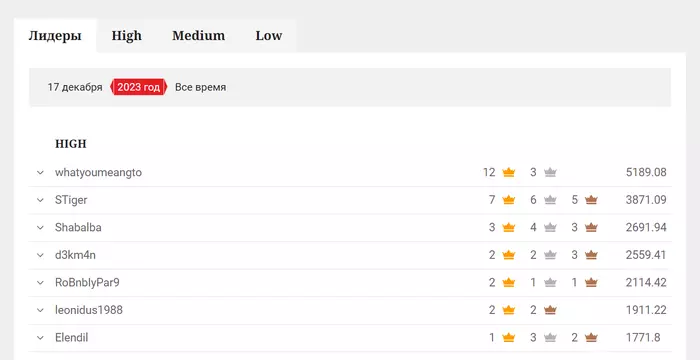Click the bronze crown icon for leonidus1988

tap(550, 310)
